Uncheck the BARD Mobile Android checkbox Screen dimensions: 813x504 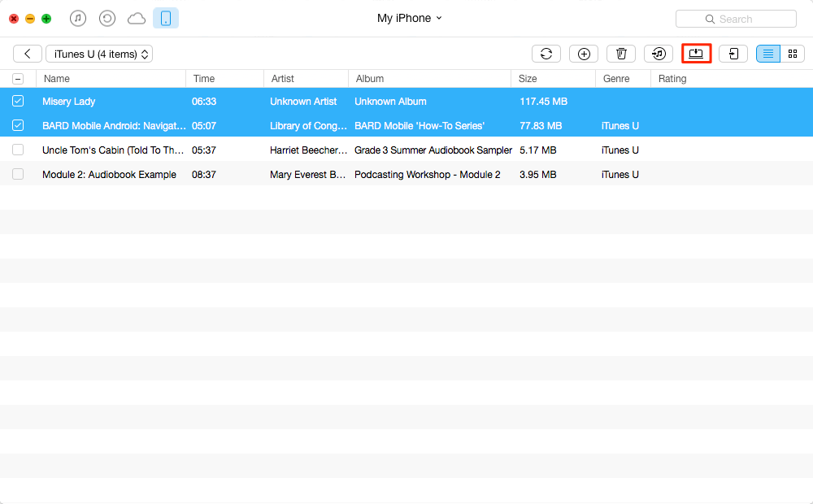18,125
